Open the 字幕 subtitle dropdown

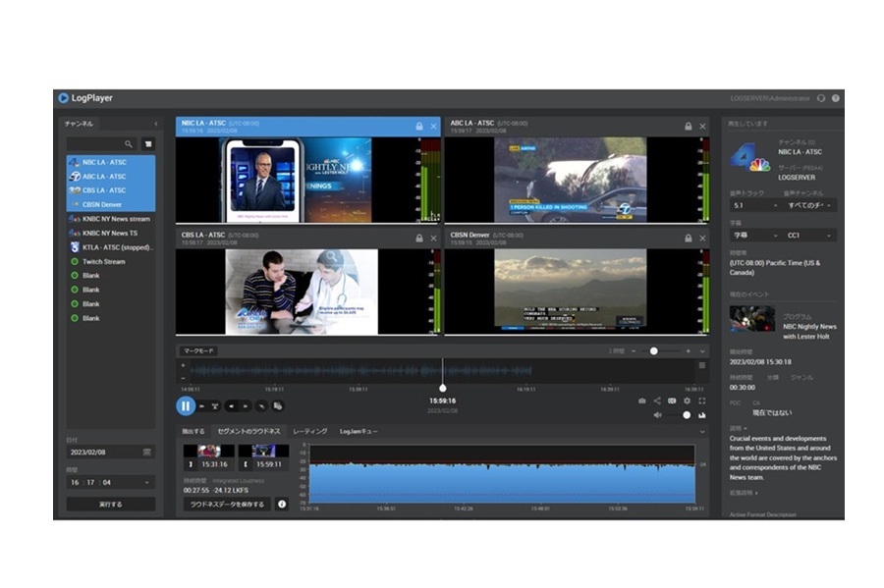(754, 235)
